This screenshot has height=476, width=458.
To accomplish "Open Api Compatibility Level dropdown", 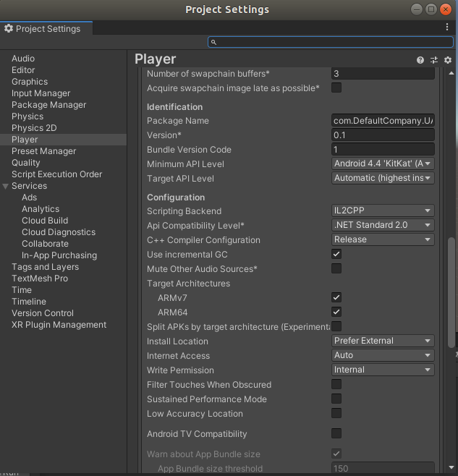I will tap(383, 225).
